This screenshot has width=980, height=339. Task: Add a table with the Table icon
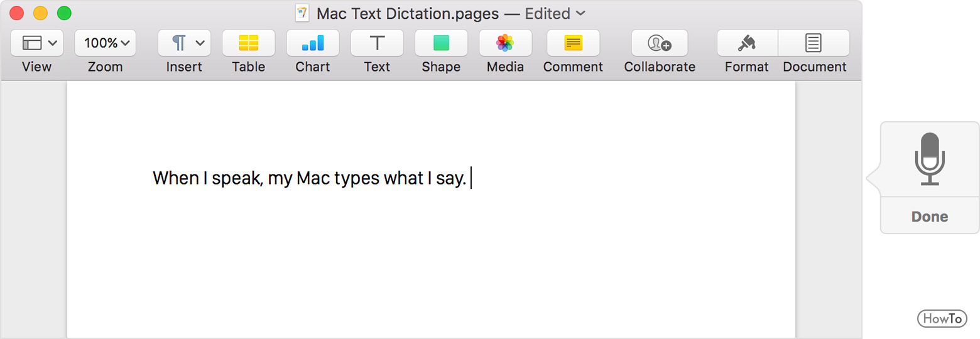pyautogui.click(x=249, y=43)
